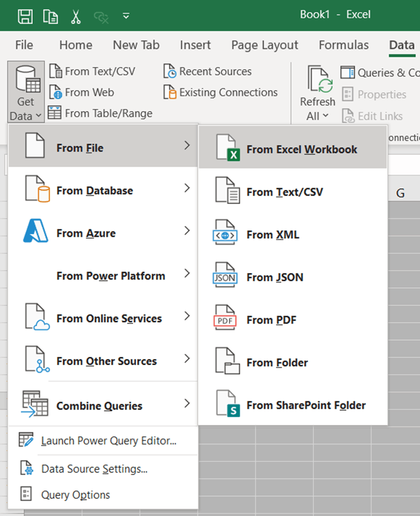The height and width of the screenshot is (516, 420).
Task: Click the Edit Links button
Action: coord(372,116)
